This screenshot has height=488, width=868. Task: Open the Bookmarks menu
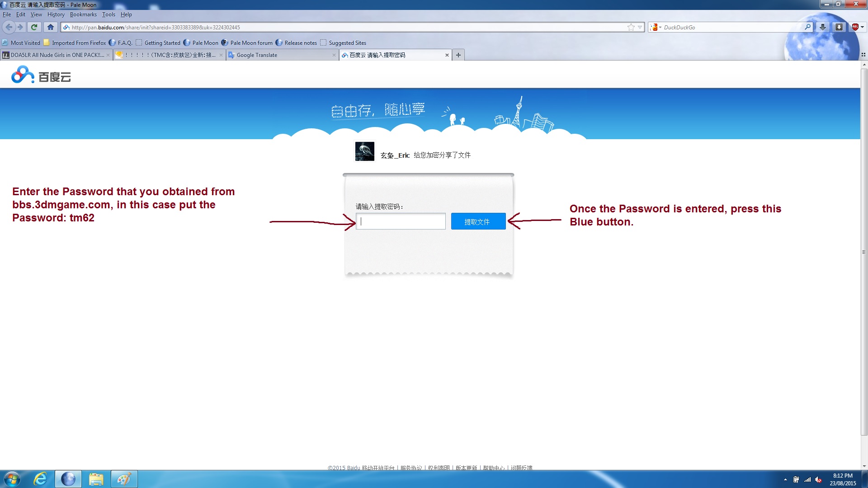coord(83,14)
